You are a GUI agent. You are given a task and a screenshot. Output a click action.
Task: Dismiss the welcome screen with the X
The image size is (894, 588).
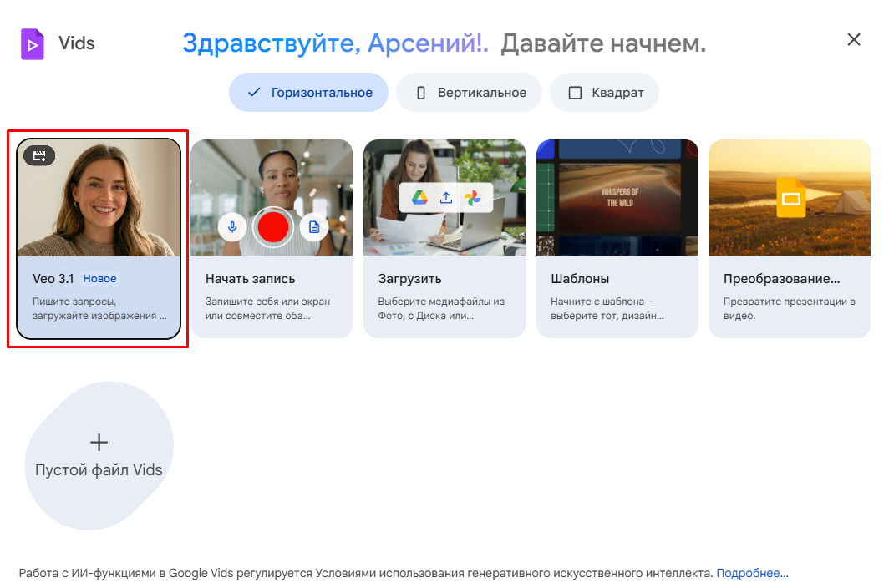pyautogui.click(x=854, y=39)
